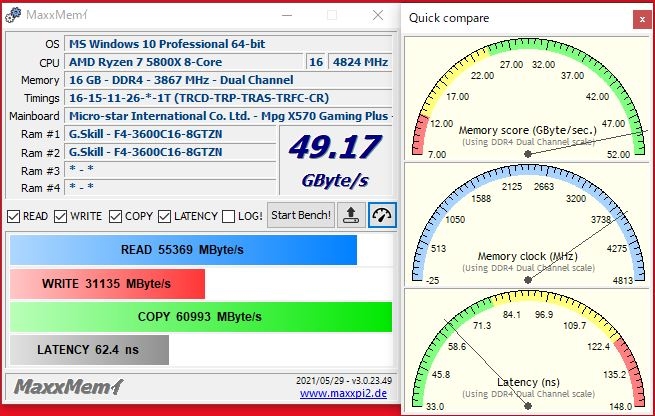This screenshot has width=655, height=416.
Task: Click the Mainboard field Micro-star International
Action: [x=228, y=116]
